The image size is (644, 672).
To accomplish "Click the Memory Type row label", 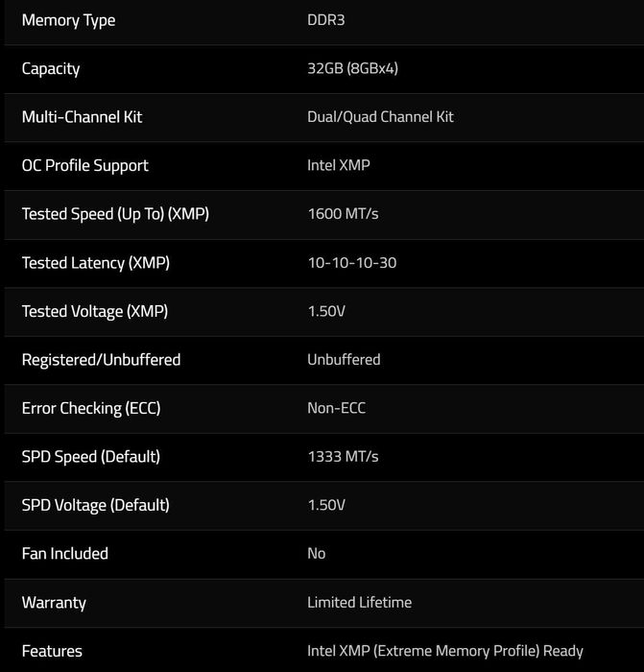I will coord(68,20).
